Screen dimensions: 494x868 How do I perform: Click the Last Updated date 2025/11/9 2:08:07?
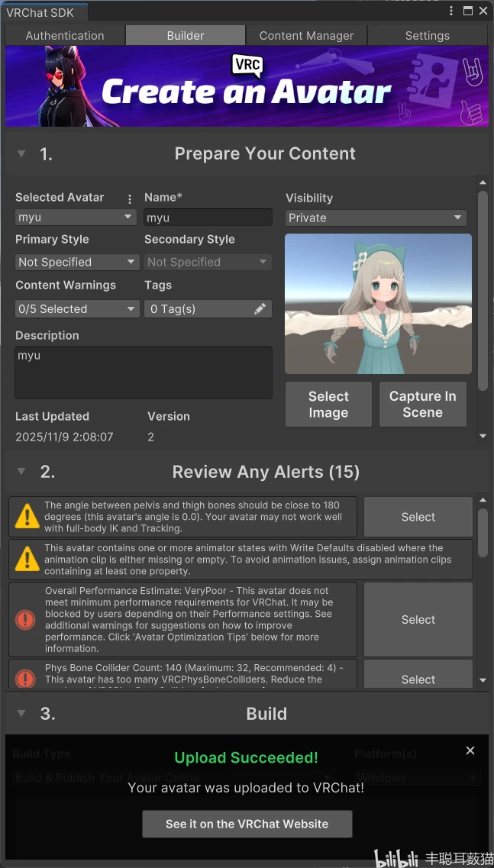[x=64, y=437]
